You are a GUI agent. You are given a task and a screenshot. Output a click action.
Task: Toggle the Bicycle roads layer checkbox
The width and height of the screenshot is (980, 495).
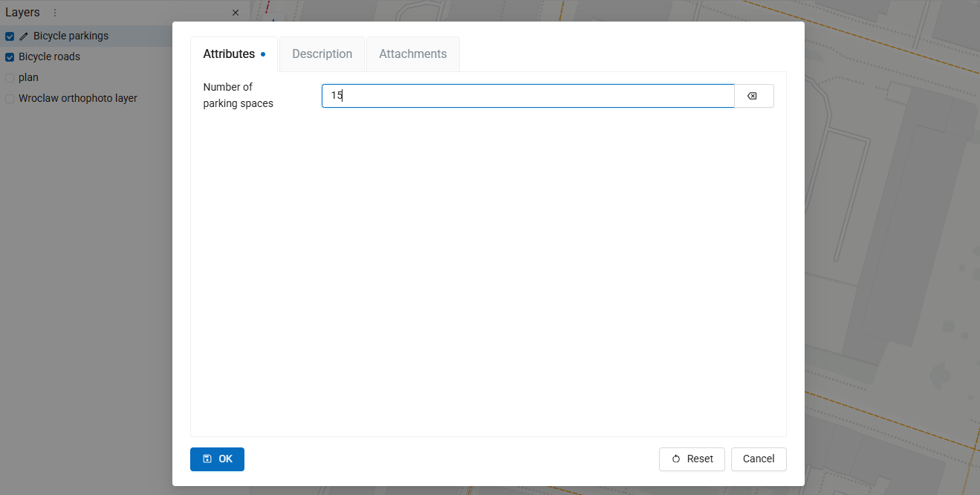(10, 57)
